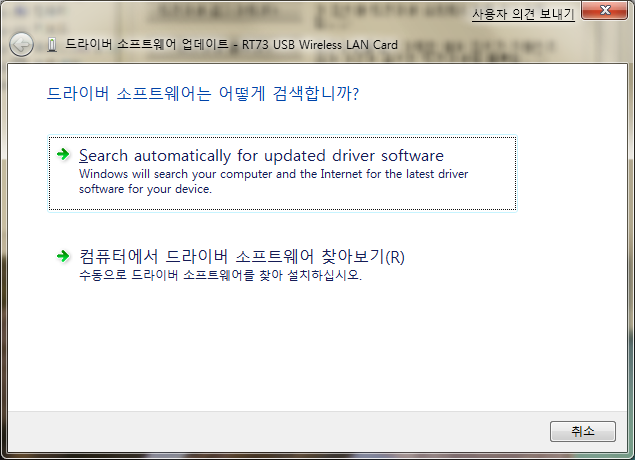The height and width of the screenshot is (460, 635).
Task: Cancel the wizard with 취소 button
Action: 583,431
